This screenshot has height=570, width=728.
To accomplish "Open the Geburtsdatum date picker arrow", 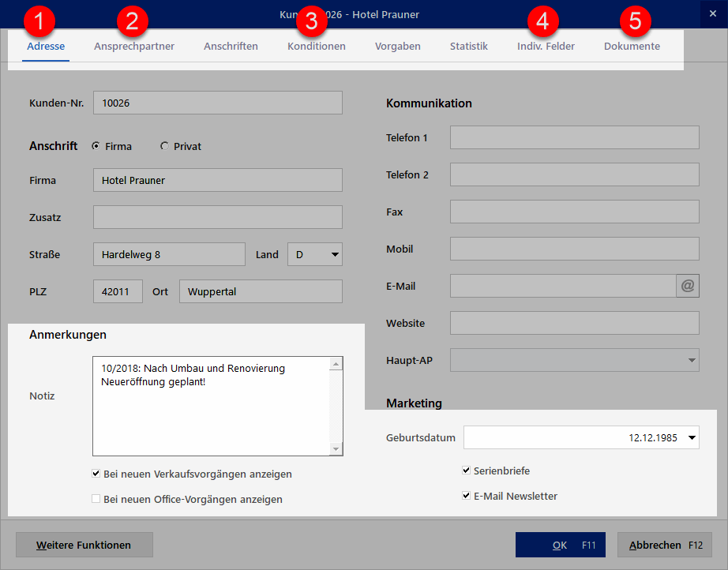I will 692,437.
